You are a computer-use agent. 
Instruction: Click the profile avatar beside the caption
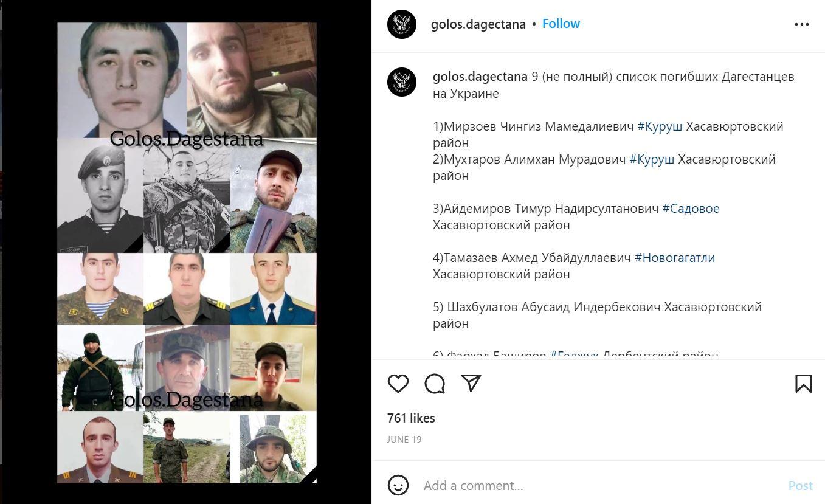pos(402,82)
